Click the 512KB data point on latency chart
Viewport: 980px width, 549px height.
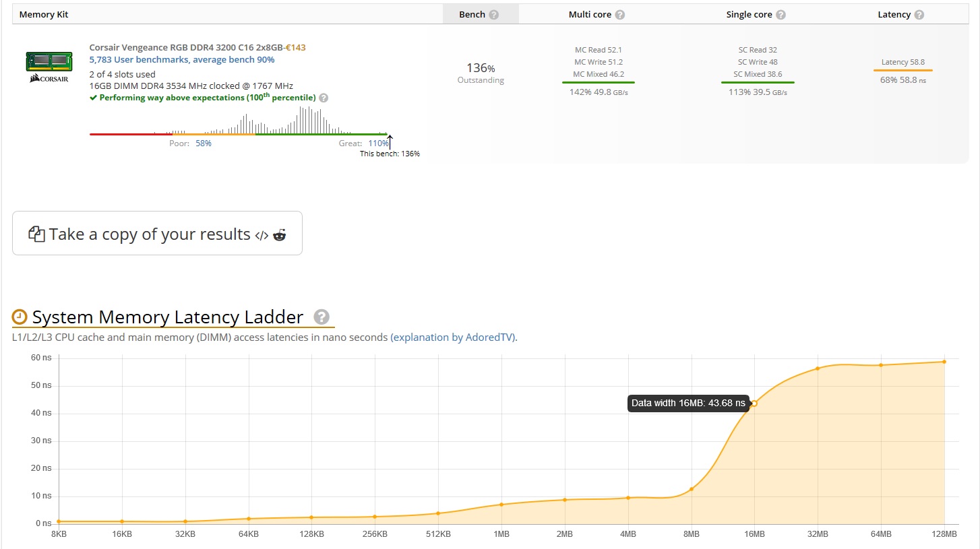point(438,513)
